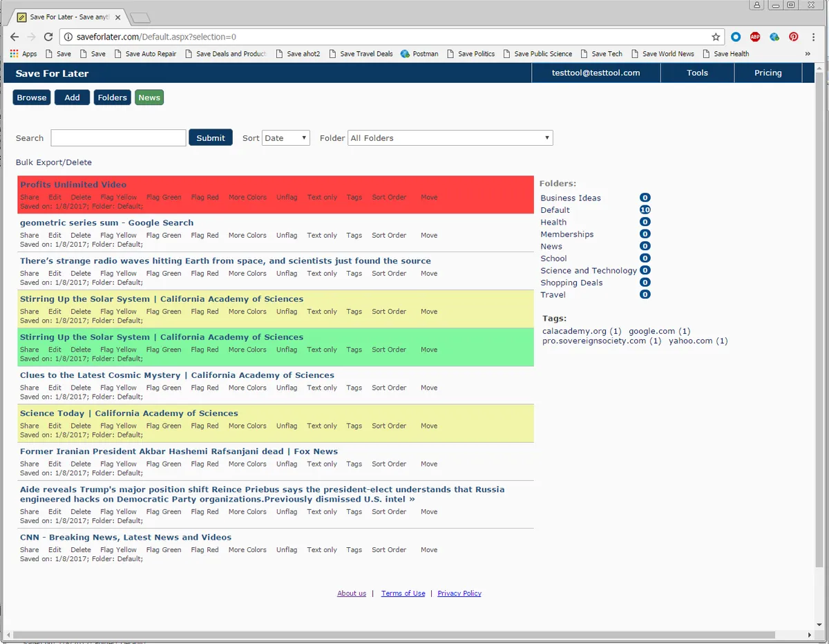Click inside the Search text field

tap(117, 138)
